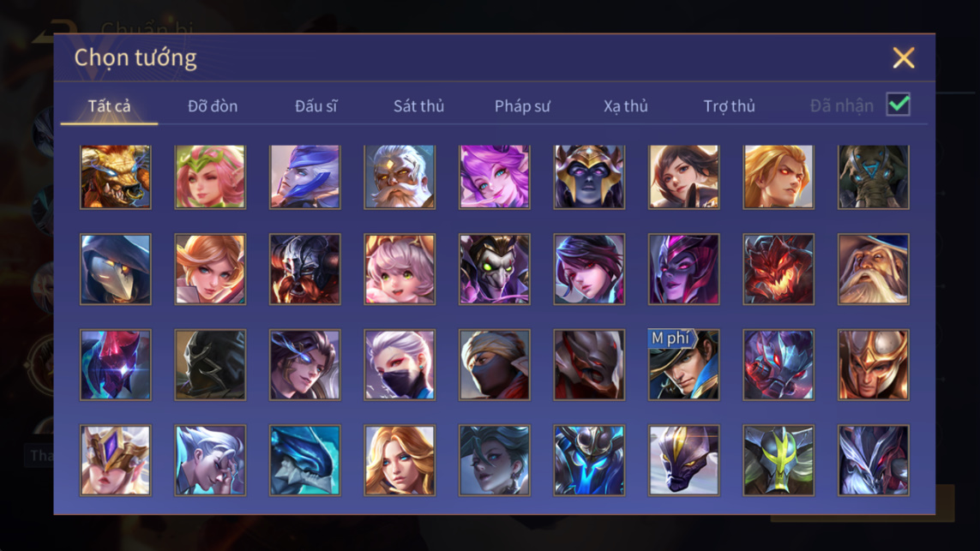Viewport: 980px width, 551px height.
Task: Show the 'Xạ thủ' heroes tab
Action: click(626, 106)
